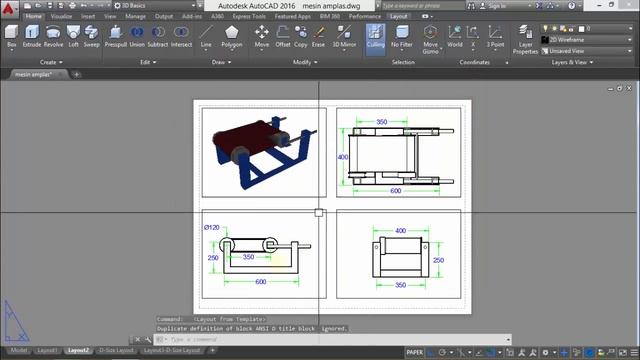Activate the Presspull tool
The width and height of the screenshot is (640, 360).
(116, 36)
